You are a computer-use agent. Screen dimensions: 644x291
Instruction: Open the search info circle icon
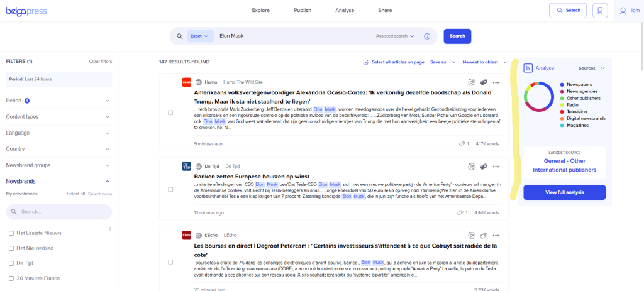click(427, 36)
